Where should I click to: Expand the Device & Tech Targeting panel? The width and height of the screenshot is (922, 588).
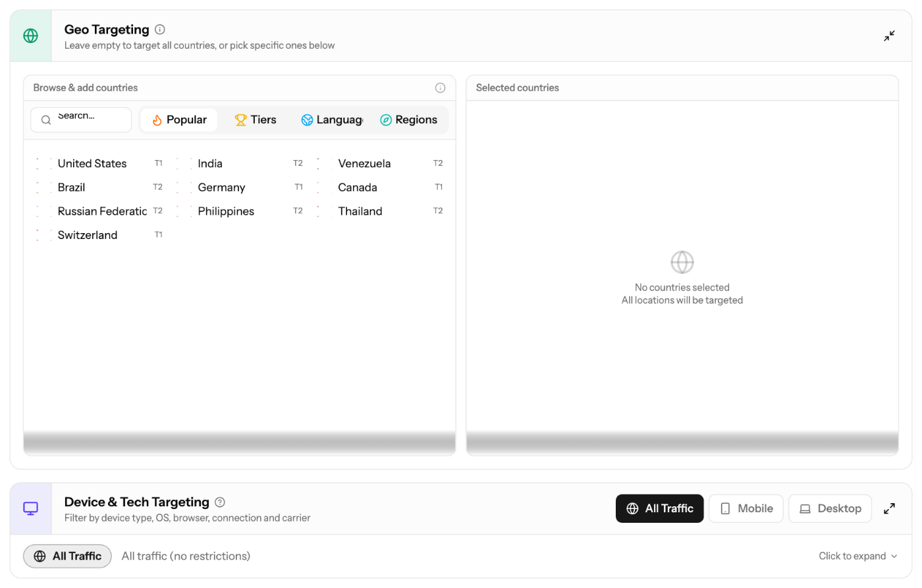point(889,508)
